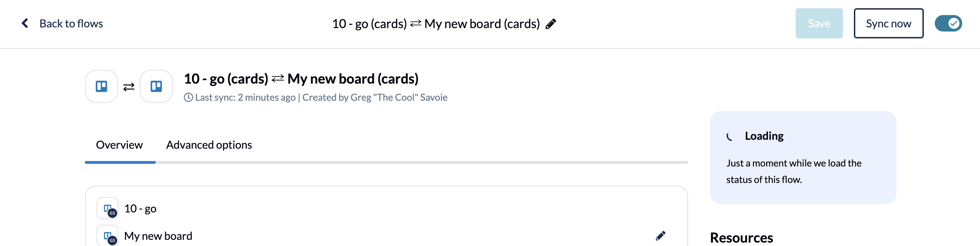Screen dimensions: 980x246
Task: Click the Resources heading
Action: pyautogui.click(x=742, y=238)
